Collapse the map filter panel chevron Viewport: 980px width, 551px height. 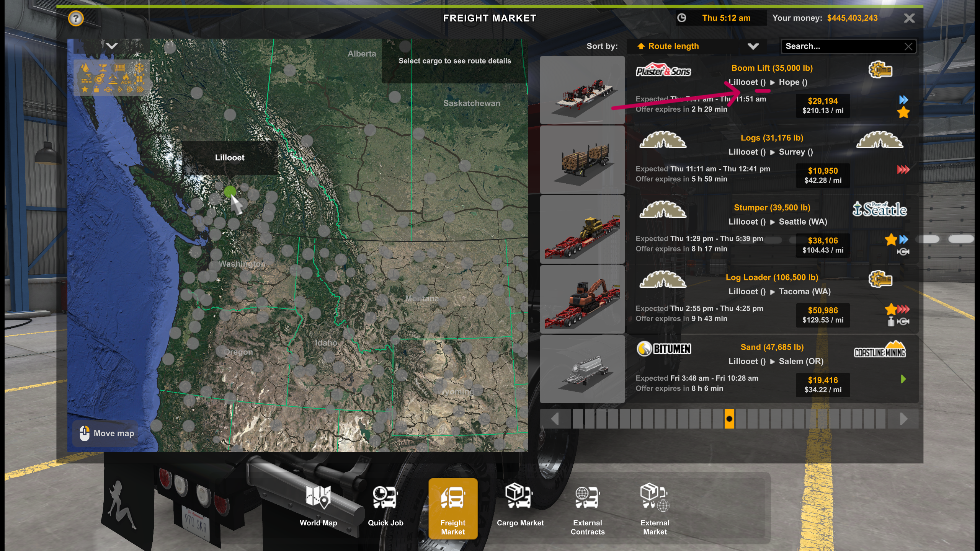[x=111, y=46]
